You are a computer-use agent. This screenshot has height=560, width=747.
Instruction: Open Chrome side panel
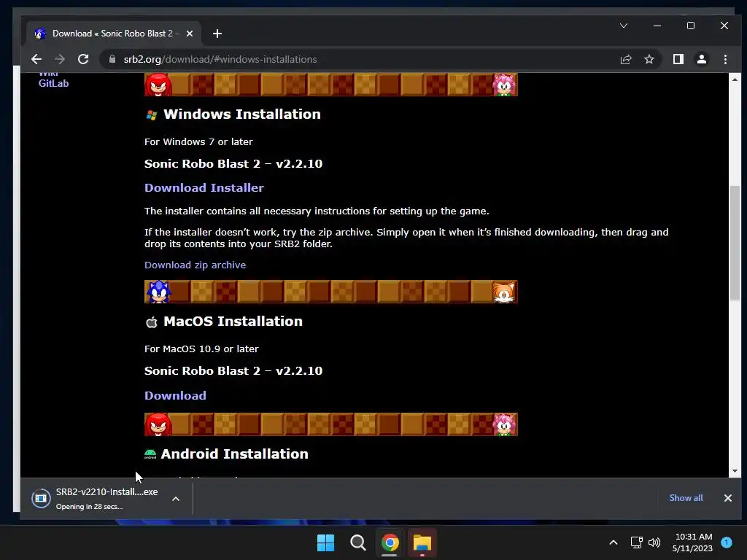[x=678, y=59]
